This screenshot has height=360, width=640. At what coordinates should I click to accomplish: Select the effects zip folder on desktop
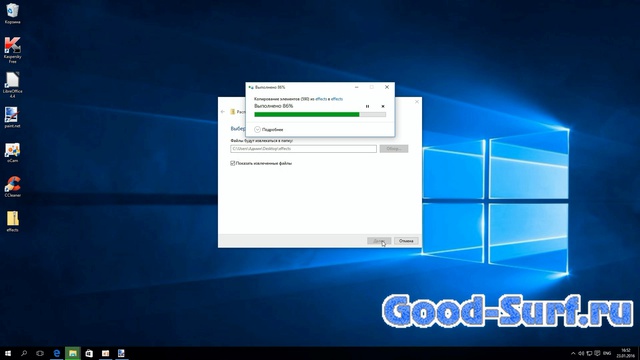point(12,221)
